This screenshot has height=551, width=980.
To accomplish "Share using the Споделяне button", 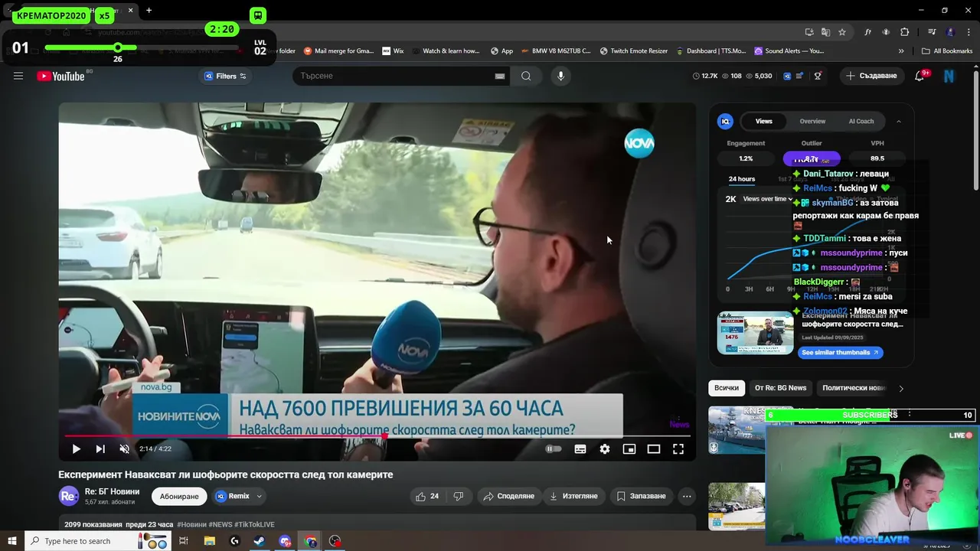I will pyautogui.click(x=508, y=496).
